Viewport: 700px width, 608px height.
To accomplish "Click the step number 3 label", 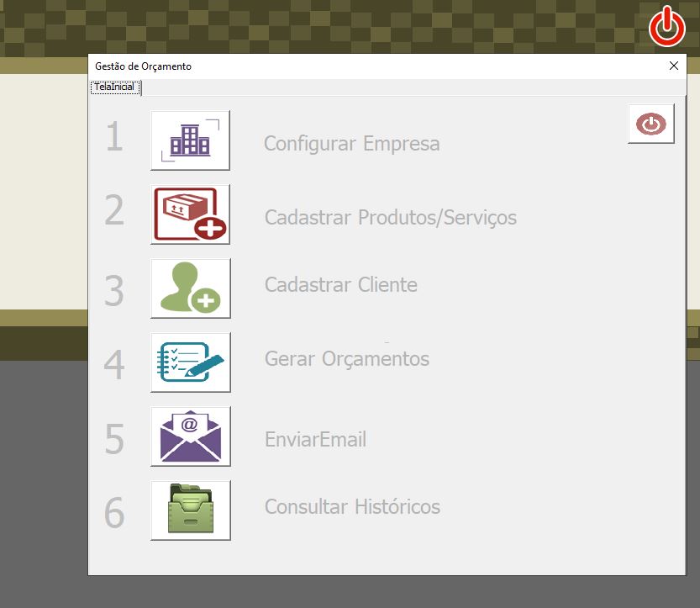I will (x=114, y=291).
